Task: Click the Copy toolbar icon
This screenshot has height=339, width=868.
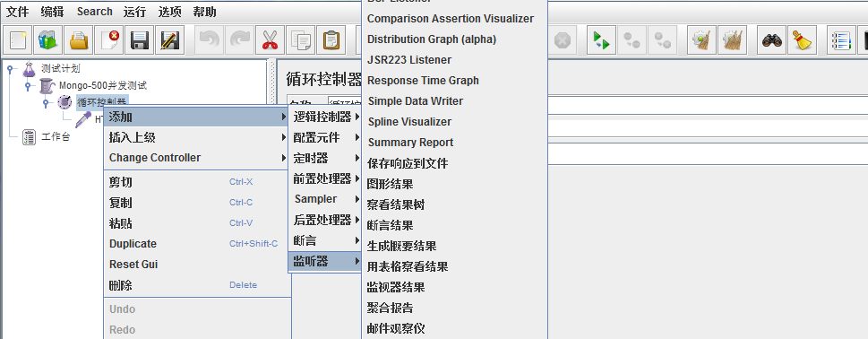Action: pos(301,39)
